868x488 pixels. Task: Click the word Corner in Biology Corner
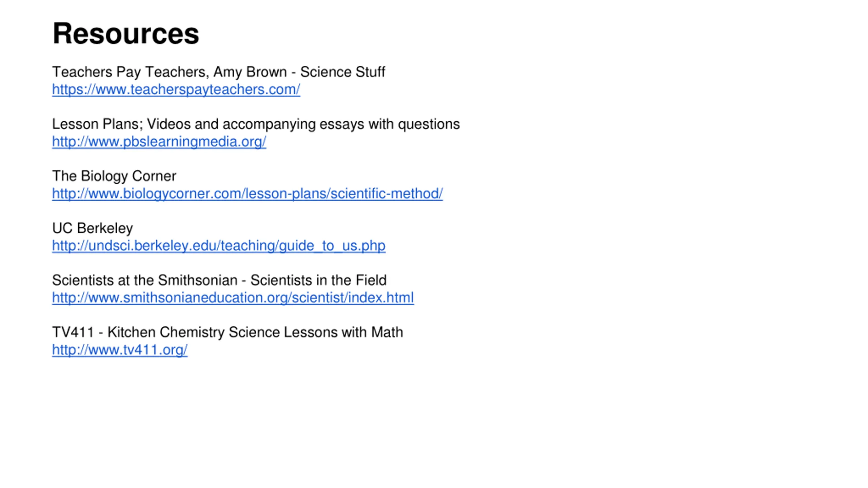pos(154,176)
